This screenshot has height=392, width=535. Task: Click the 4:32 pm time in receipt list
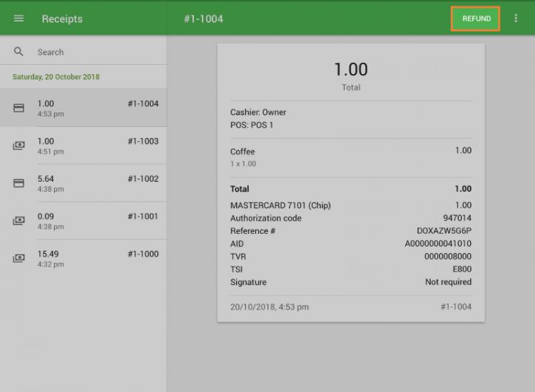(x=51, y=264)
